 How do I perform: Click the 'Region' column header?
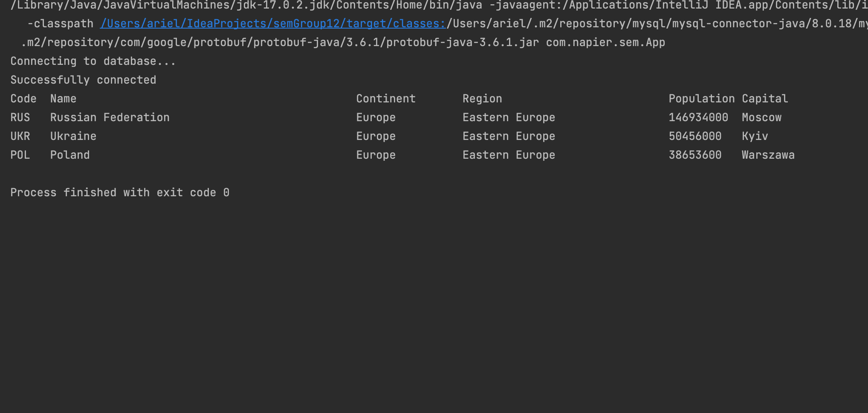(x=482, y=99)
